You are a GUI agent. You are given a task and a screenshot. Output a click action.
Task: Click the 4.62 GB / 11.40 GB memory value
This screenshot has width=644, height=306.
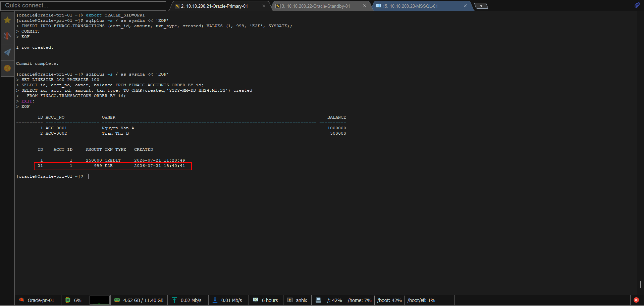pyautogui.click(x=143, y=300)
